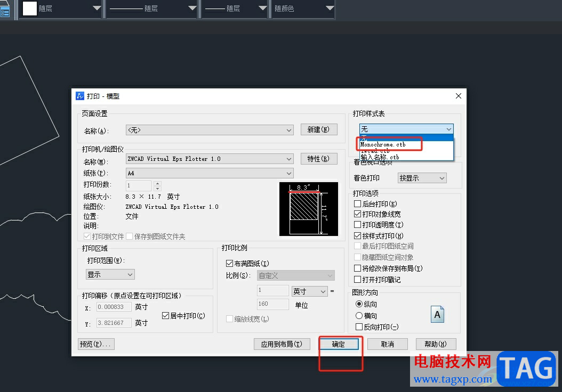Viewport: 562px width, 392px height.
Task: Click the Y offset field 3.821667
Action: click(114, 323)
